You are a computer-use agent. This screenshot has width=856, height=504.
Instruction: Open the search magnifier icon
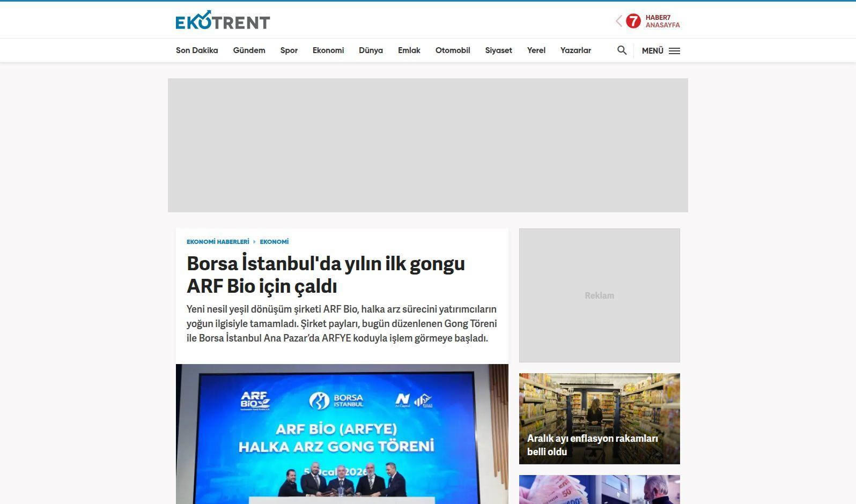[x=622, y=50]
